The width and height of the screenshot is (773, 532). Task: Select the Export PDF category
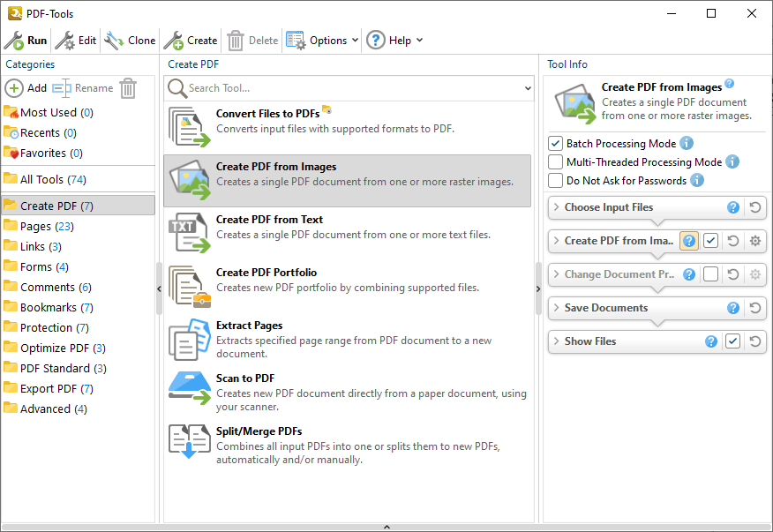click(x=49, y=388)
